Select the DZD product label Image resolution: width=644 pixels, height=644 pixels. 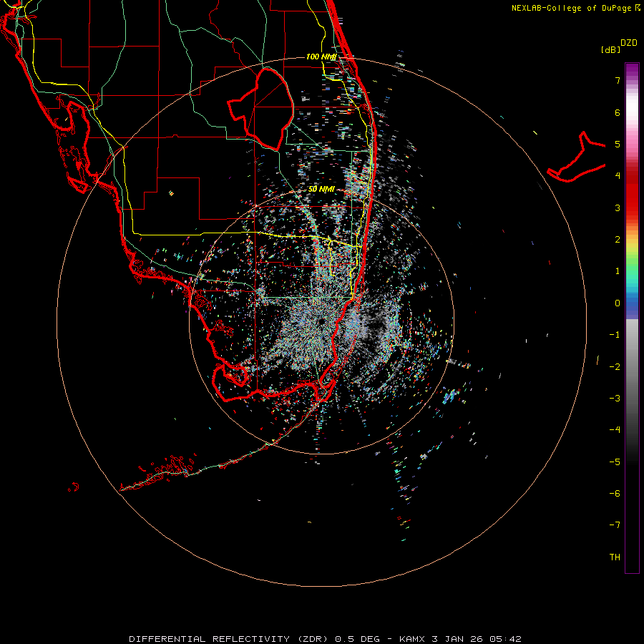[629, 43]
